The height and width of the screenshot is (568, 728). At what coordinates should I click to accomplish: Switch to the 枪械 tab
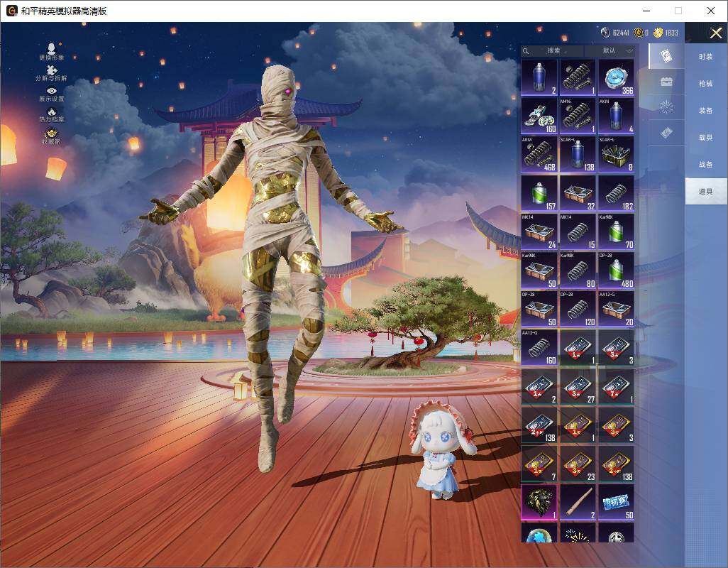click(706, 84)
